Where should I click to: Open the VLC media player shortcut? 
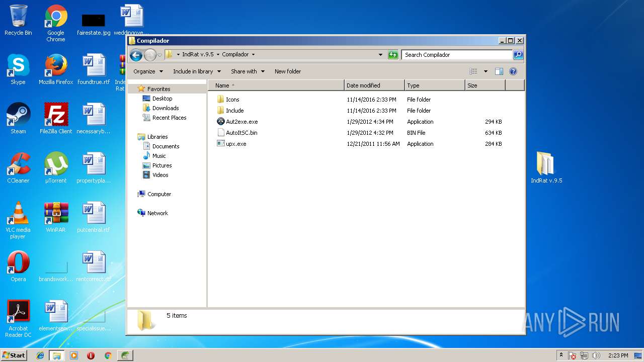[x=18, y=220]
